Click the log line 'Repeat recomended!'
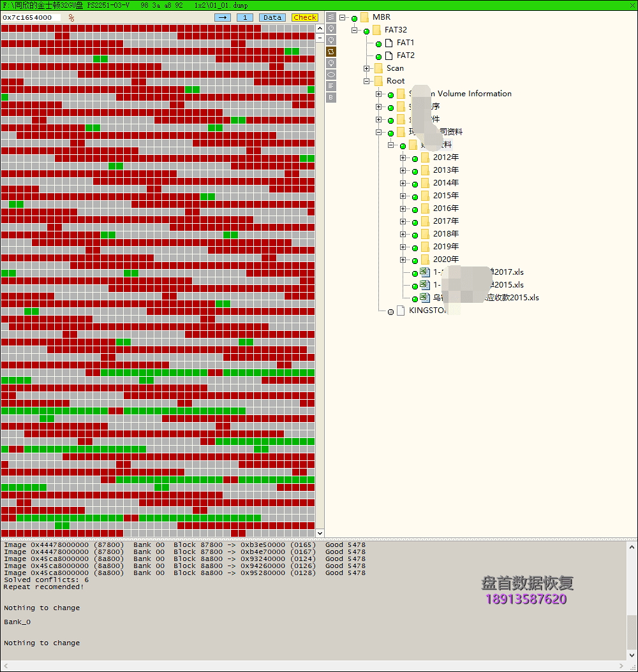The height and width of the screenshot is (672, 638). pos(44,587)
